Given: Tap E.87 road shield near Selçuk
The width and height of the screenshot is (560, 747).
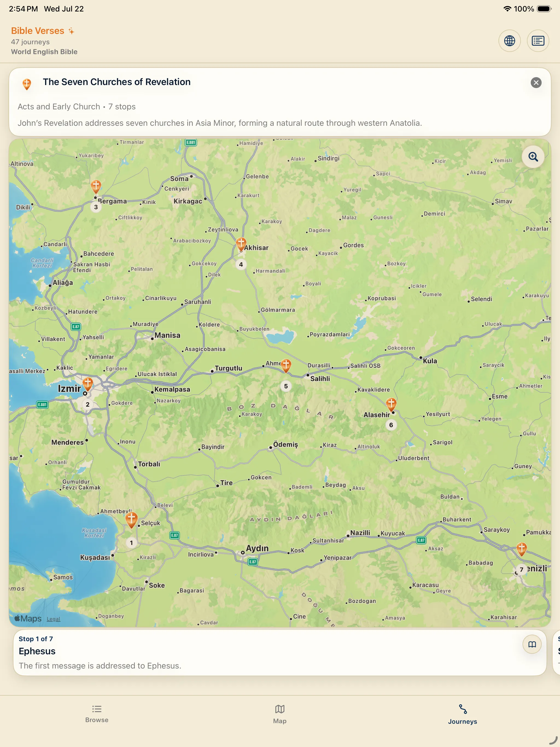Looking at the screenshot, I should point(174,535).
